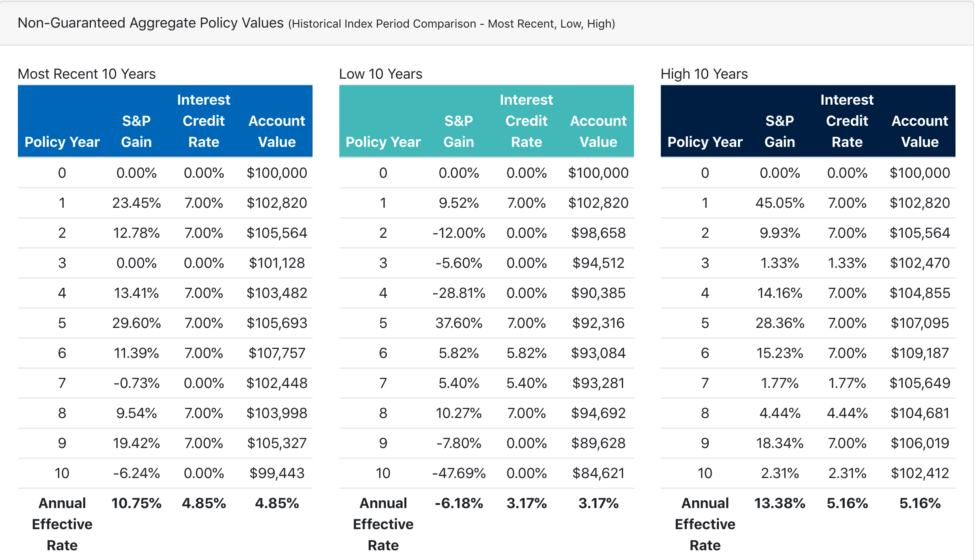This screenshot has height=560, width=975.
Task: Select the 29.60% gain in Most Recent year 5
Action: (x=136, y=323)
